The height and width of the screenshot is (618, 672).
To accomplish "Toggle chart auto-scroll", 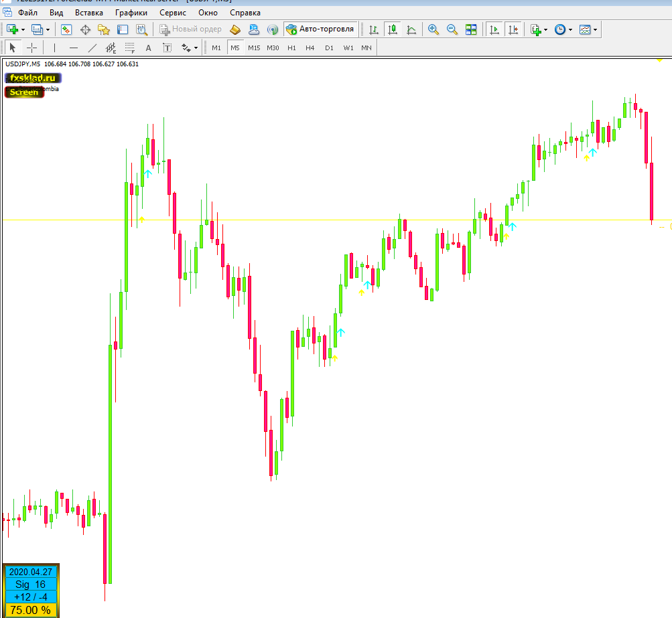I will pyautogui.click(x=494, y=29).
